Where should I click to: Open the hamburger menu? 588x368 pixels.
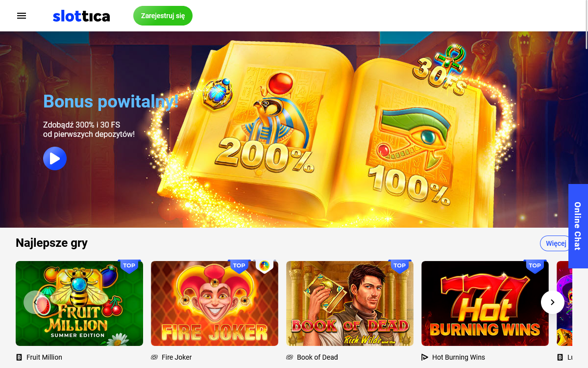coord(22,16)
